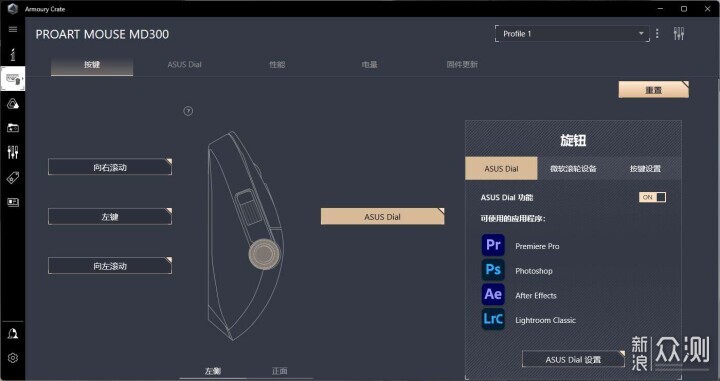Switch to the 固件更新 tab

462,65
